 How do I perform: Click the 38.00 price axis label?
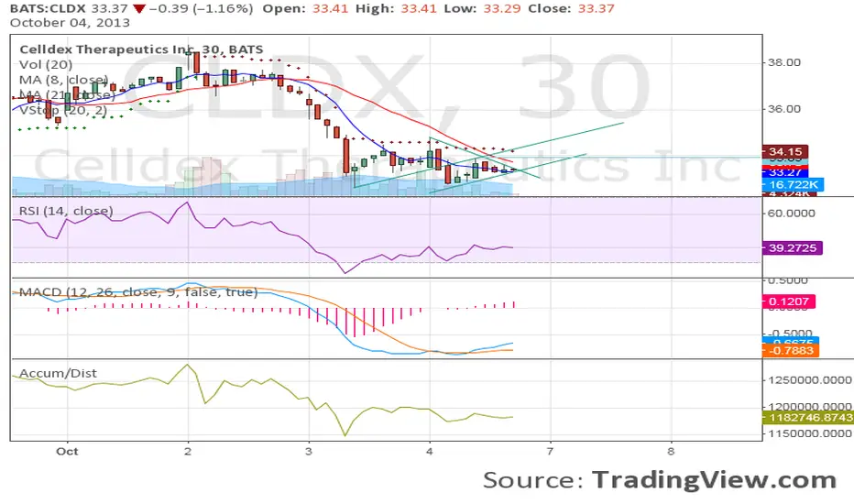[784, 62]
